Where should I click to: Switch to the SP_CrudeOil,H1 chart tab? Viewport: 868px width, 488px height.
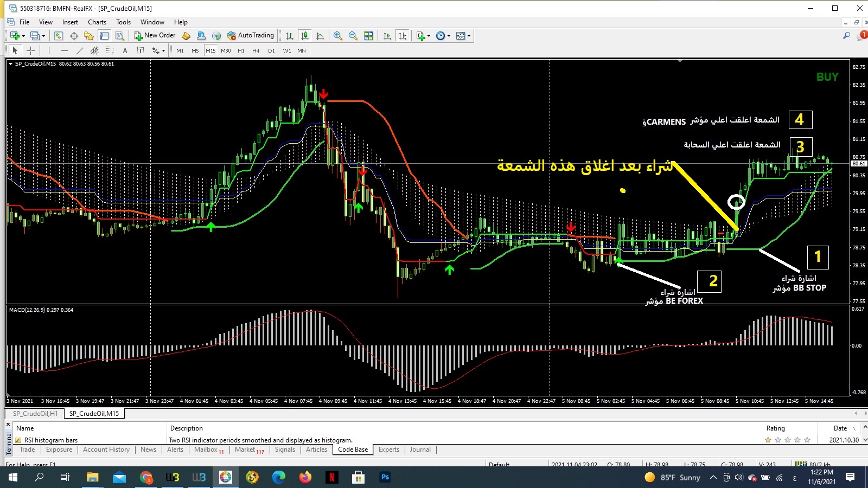(35, 414)
